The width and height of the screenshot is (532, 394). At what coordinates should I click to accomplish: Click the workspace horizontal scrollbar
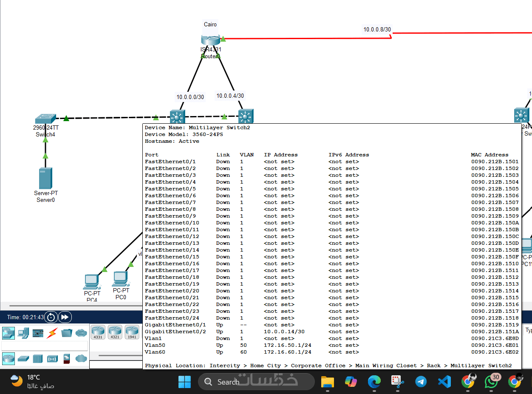pos(76,305)
